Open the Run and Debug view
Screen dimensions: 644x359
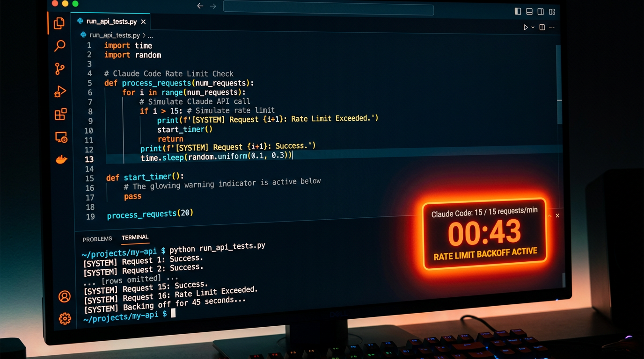point(60,92)
